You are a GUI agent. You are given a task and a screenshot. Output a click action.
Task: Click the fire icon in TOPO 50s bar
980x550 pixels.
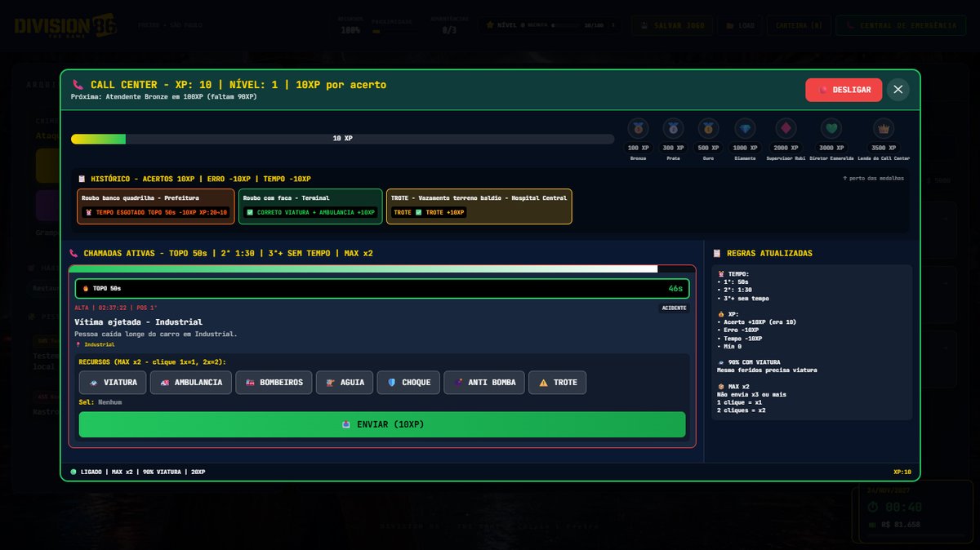point(86,289)
